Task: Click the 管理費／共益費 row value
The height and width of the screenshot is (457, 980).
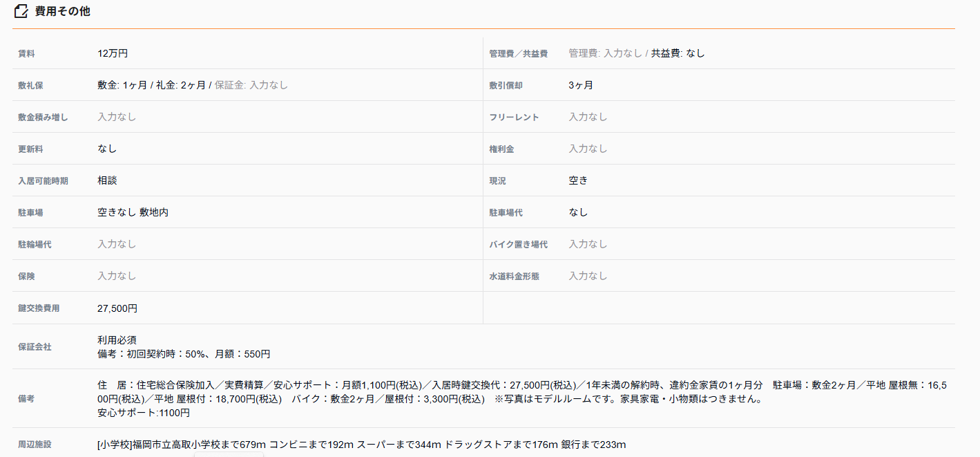Action: click(636, 53)
